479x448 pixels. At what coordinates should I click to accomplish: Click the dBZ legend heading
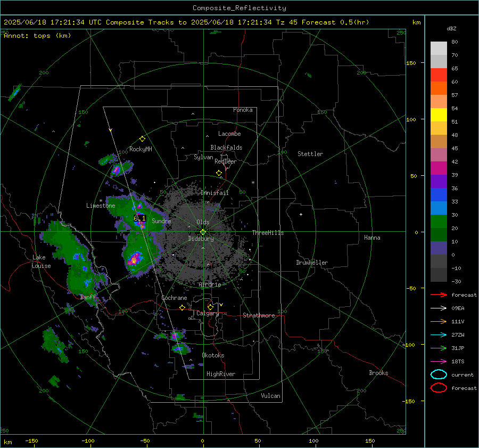point(451,29)
